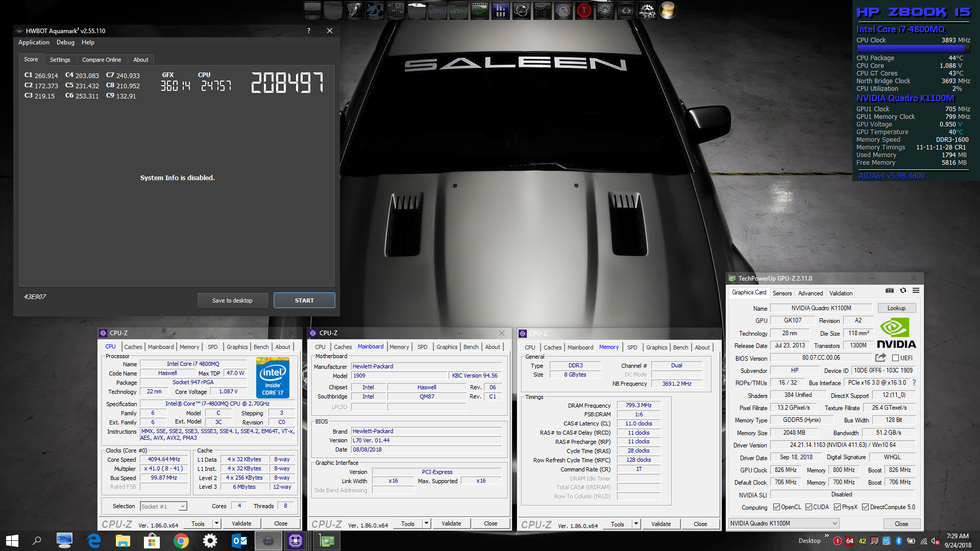Image resolution: width=980 pixels, height=551 pixels.
Task: Toggle the DirectCompute 5.0 checkbox
Action: pyautogui.click(x=865, y=507)
